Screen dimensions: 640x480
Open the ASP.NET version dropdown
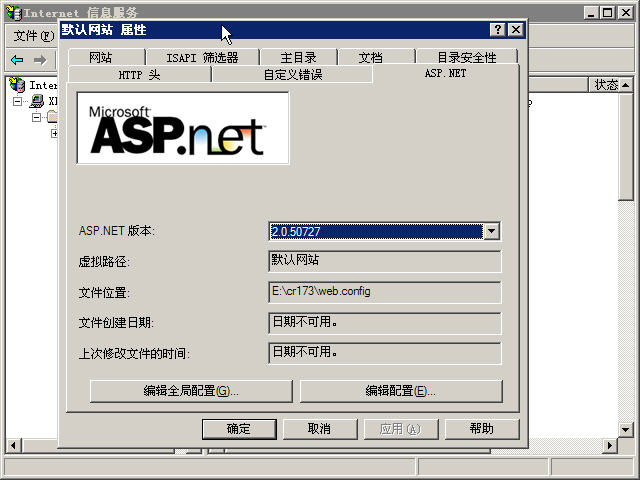tap(490, 231)
